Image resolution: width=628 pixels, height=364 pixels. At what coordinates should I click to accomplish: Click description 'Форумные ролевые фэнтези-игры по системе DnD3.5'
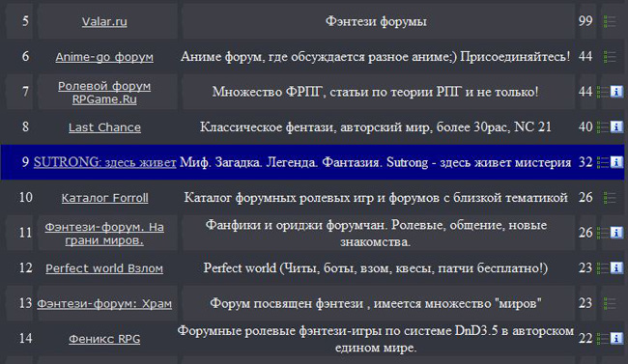click(x=375, y=339)
